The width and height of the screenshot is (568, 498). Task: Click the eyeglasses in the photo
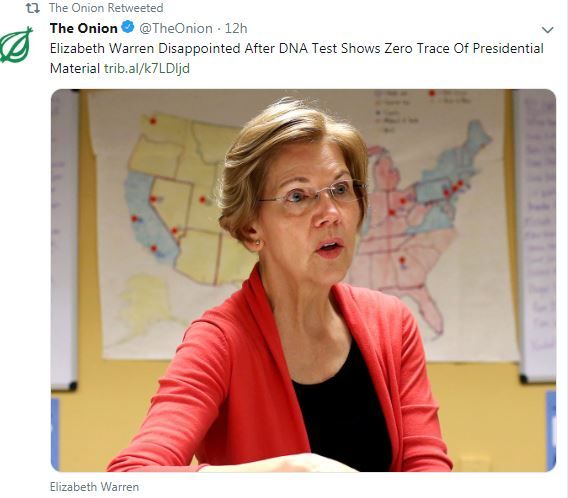(313, 194)
